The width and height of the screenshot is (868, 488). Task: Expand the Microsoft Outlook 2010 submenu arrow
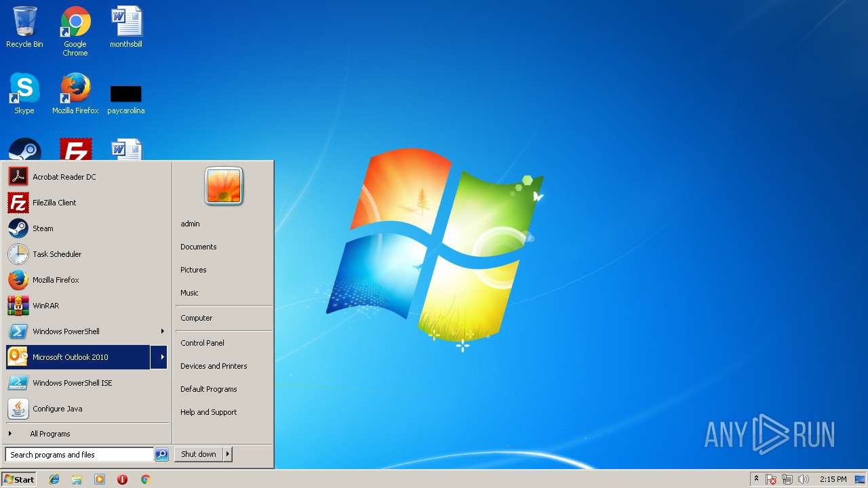point(160,357)
